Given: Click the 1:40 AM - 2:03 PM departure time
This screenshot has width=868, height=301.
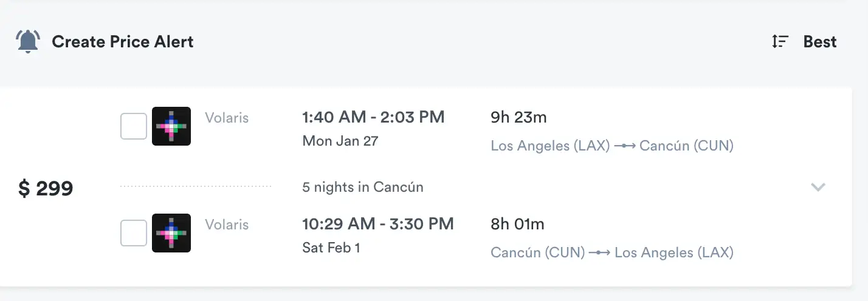Looking at the screenshot, I should click(373, 117).
